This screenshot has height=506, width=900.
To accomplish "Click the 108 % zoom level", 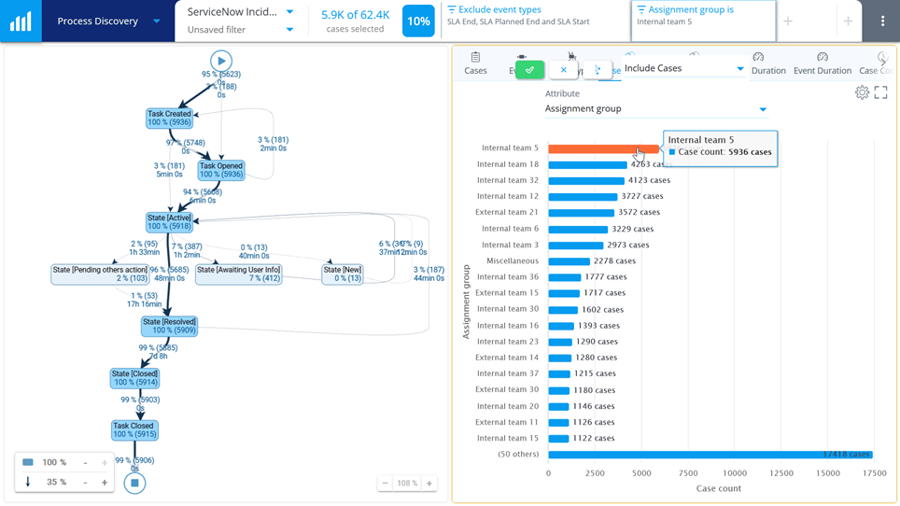I will click(408, 483).
